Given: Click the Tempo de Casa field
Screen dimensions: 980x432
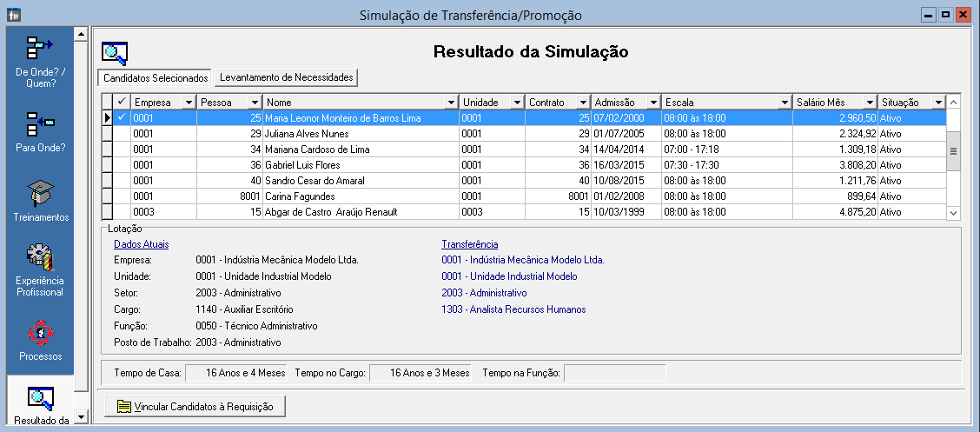Looking at the screenshot, I should coord(236,373).
